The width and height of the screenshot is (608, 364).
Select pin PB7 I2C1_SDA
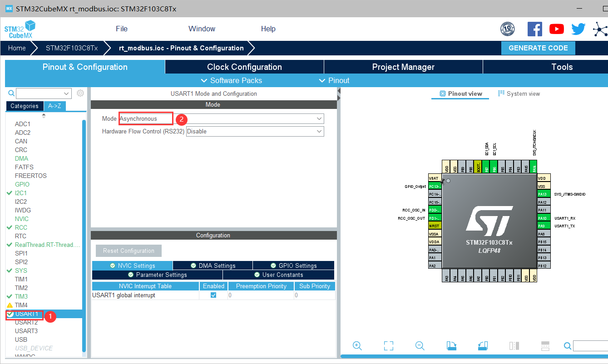tap(486, 167)
